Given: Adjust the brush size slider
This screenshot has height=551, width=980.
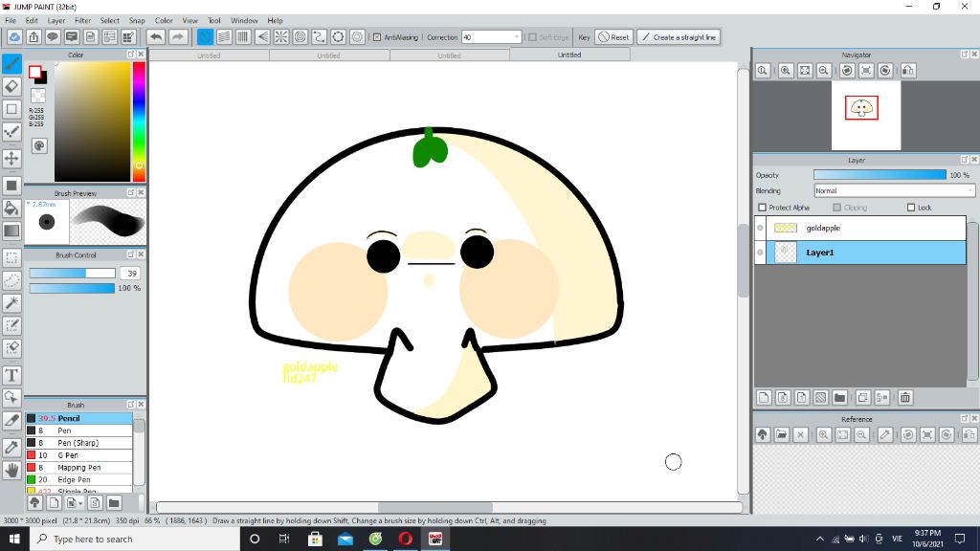Looking at the screenshot, I should coord(73,273).
